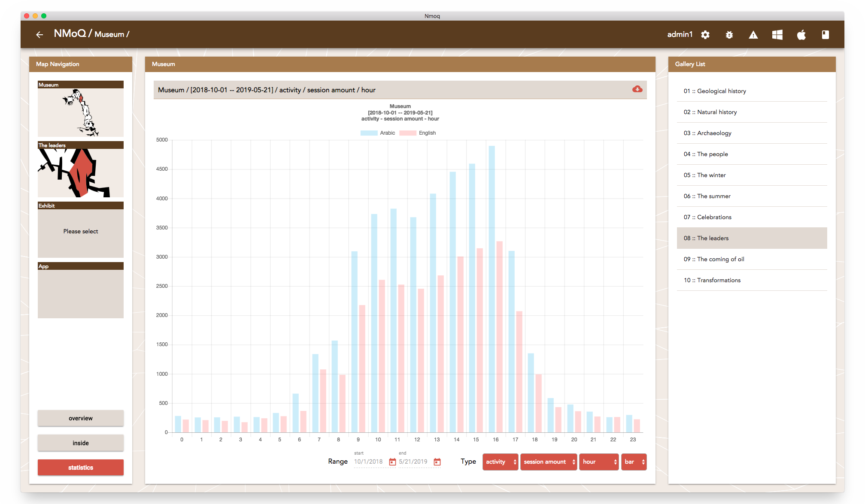This screenshot has height=504, width=865.
Task: Click the overview button
Action: [x=81, y=418]
